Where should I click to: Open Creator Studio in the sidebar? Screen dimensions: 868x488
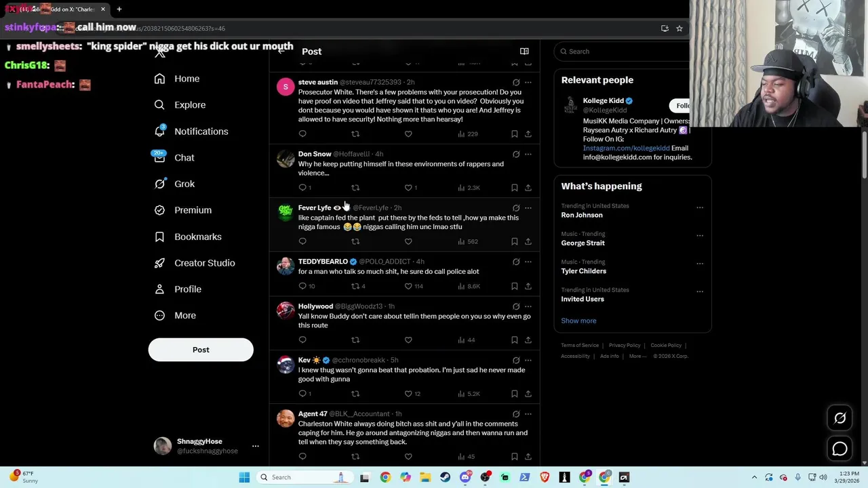195,263
